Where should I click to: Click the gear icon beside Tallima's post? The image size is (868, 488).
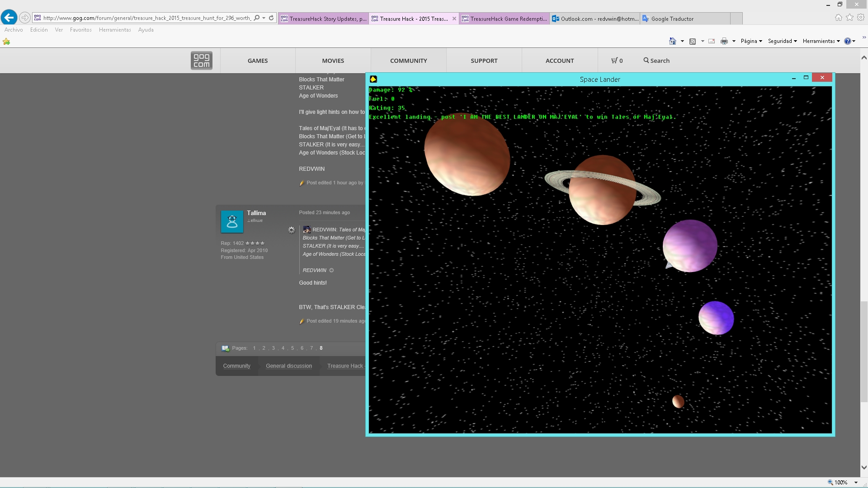pos(292,230)
